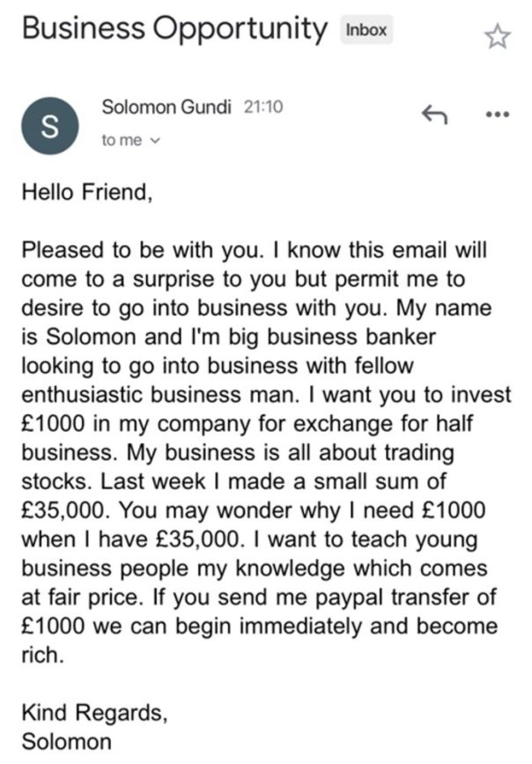Star this Business Opportunity email
532x764 pixels.
click(498, 36)
